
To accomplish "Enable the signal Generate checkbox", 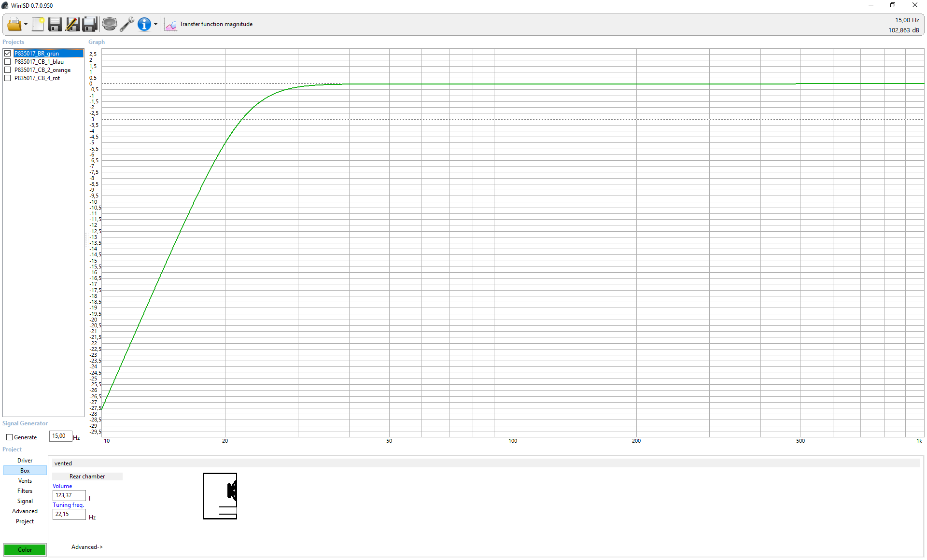I will click(9, 437).
